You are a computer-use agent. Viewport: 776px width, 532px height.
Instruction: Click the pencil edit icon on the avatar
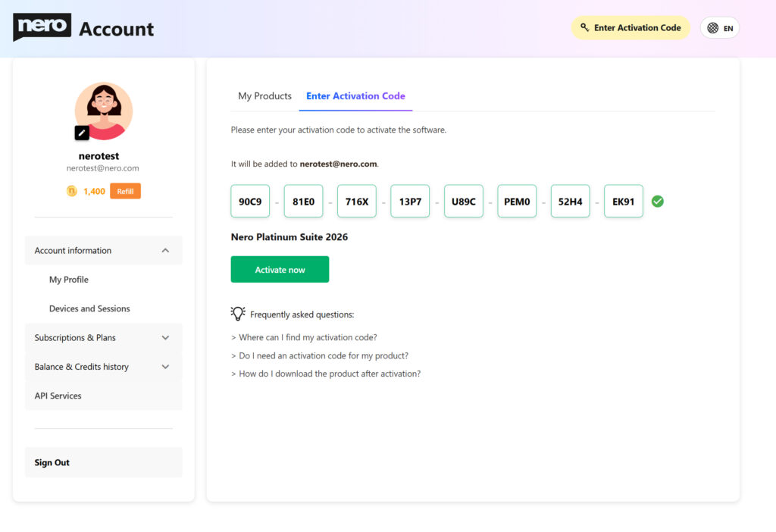click(x=83, y=132)
